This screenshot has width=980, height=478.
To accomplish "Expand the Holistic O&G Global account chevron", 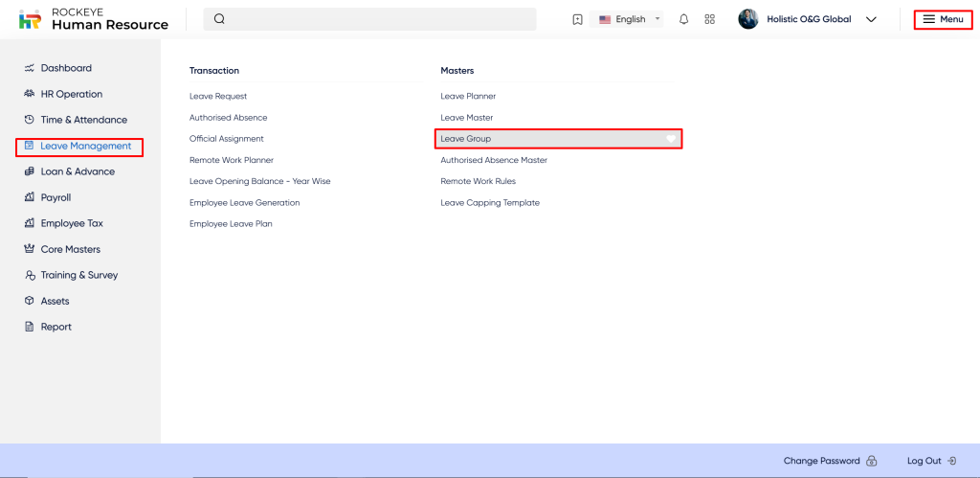I will tap(871, 19).
